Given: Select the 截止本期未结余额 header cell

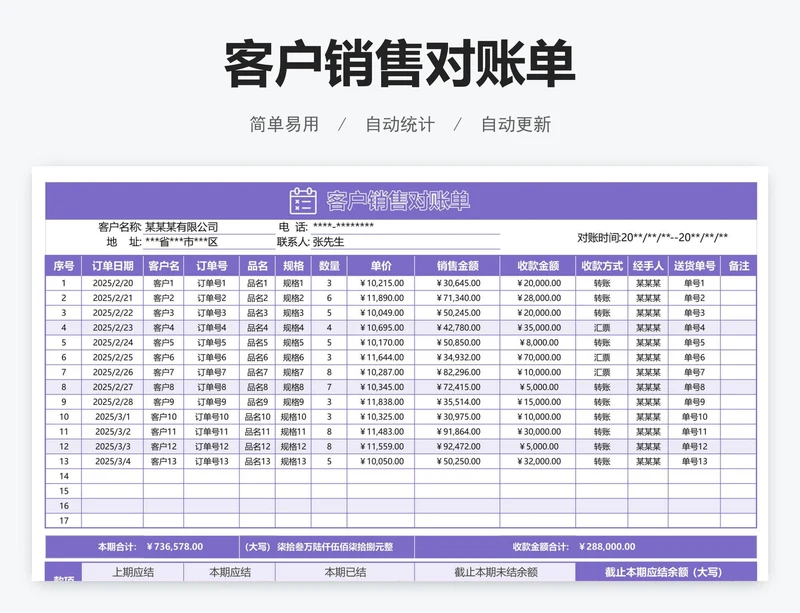Looking at the screenshot, I should (495, 572).
